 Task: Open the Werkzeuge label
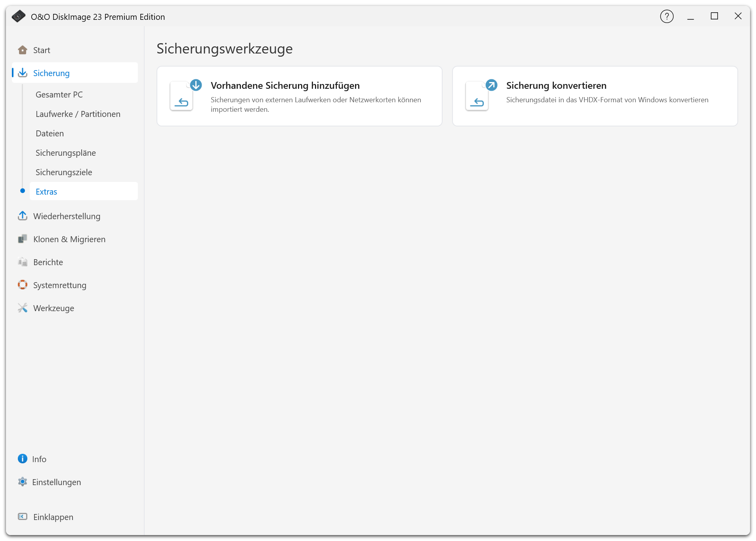tap(53, 308)
